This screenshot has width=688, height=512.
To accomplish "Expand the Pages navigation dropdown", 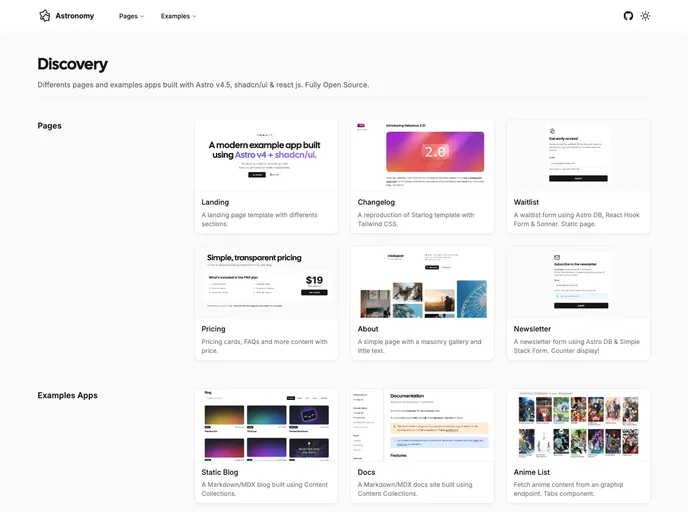I will coord(131,16).
